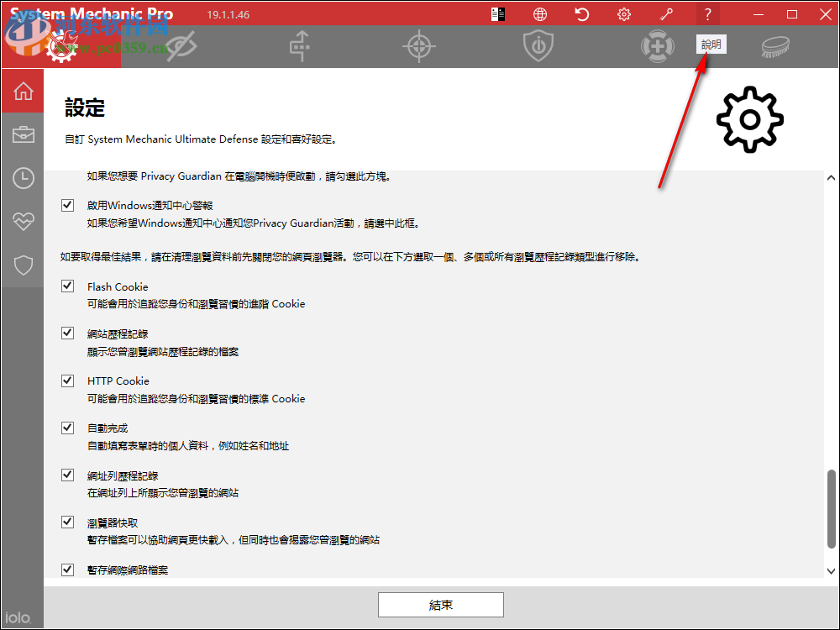Viewport: 840px width, 630px height.
Task: Uncheck the 自動完成 autocomplete option
Action: tap(67, 428)
